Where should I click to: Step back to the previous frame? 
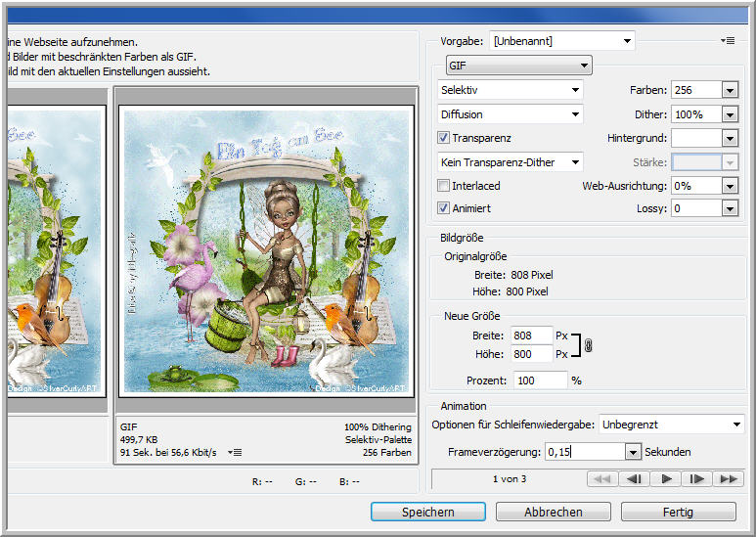[634, 478]
